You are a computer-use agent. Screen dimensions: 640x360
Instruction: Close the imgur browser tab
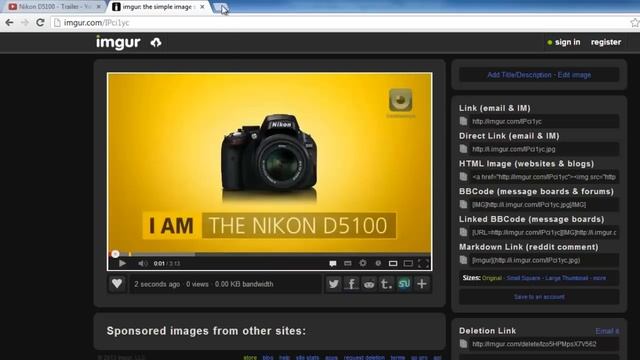click(x=202, y=7)
